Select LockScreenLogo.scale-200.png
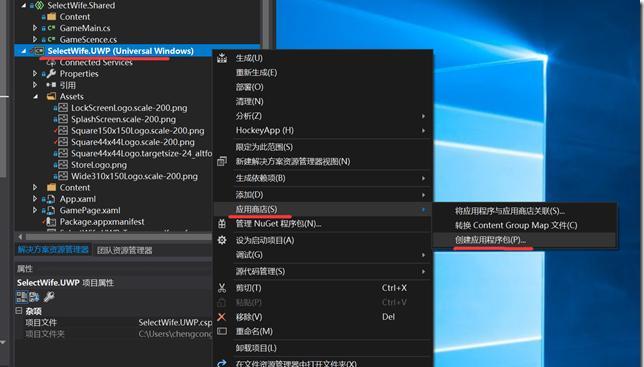The width and height of the screenshot is (644, 367). point(129,108)
